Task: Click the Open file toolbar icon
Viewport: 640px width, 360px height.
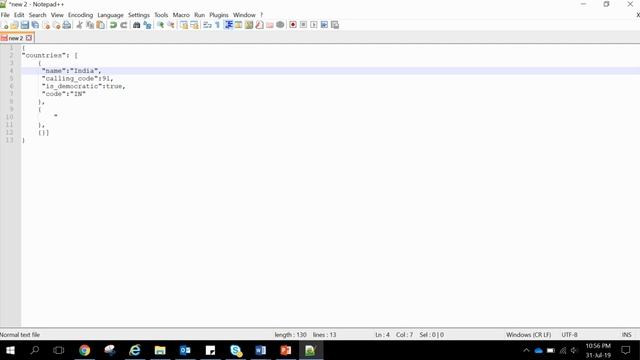Action: tap(15, 25)
